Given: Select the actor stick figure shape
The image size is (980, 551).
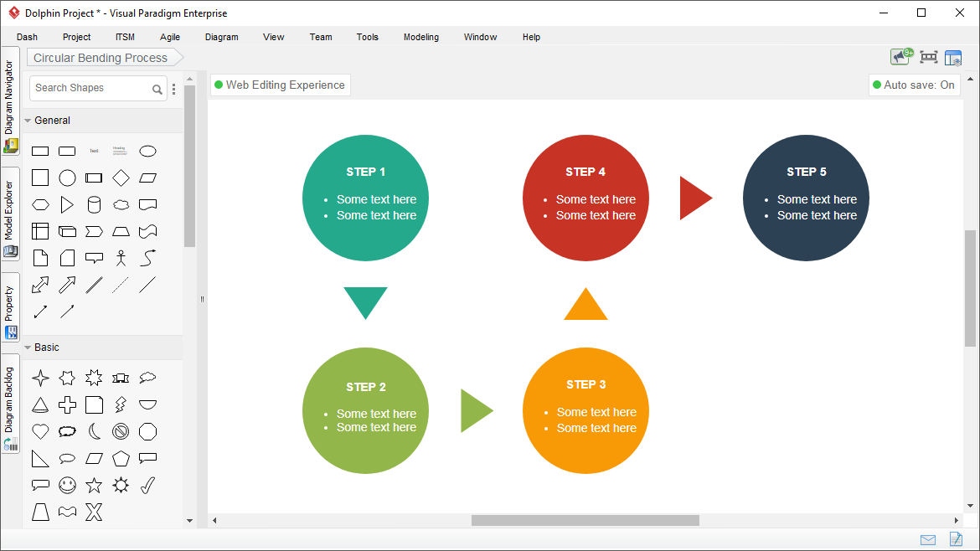Looking at the screenshot, I should pos(121,258).
